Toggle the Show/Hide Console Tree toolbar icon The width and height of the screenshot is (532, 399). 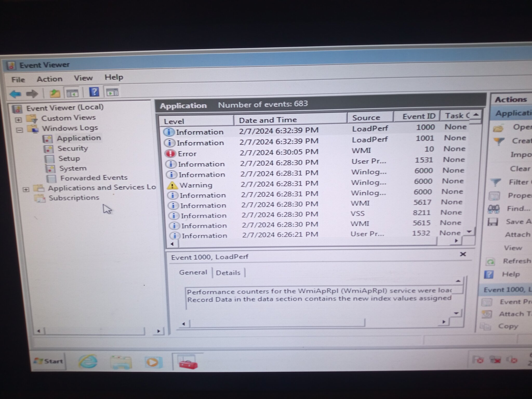click(72, 93)
